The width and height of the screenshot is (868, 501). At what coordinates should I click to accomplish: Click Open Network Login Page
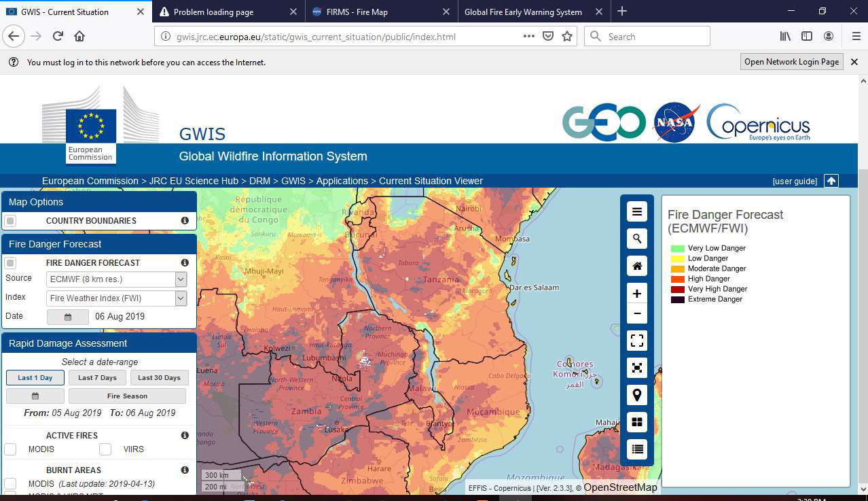coord(791,61)
